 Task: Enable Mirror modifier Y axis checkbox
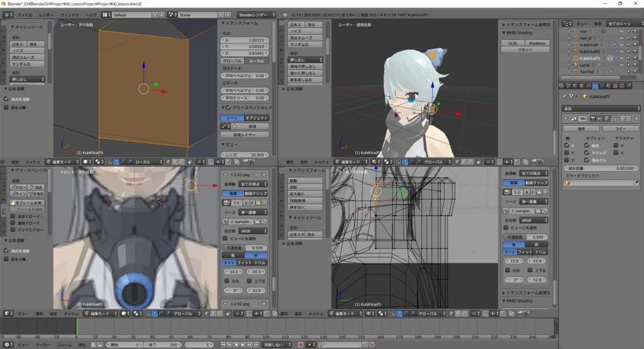click(x=567, y=153)
